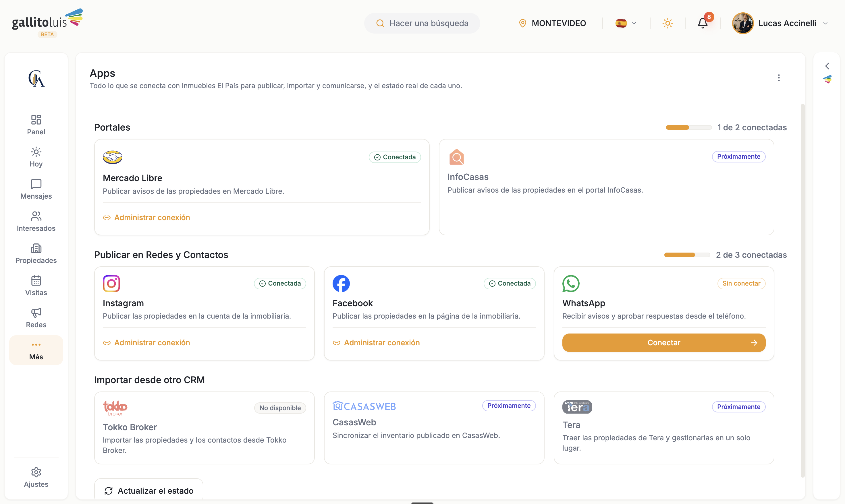Focus the Hacer una búsqueda search field
The height and width of the screenshot is (504, 845).
422,23
